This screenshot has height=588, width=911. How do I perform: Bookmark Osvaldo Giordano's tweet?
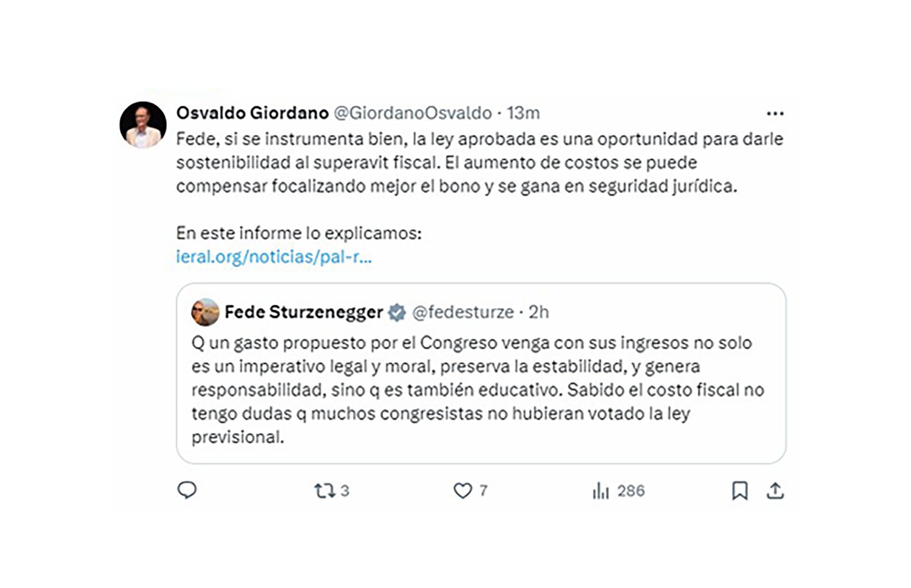[739, 490]
